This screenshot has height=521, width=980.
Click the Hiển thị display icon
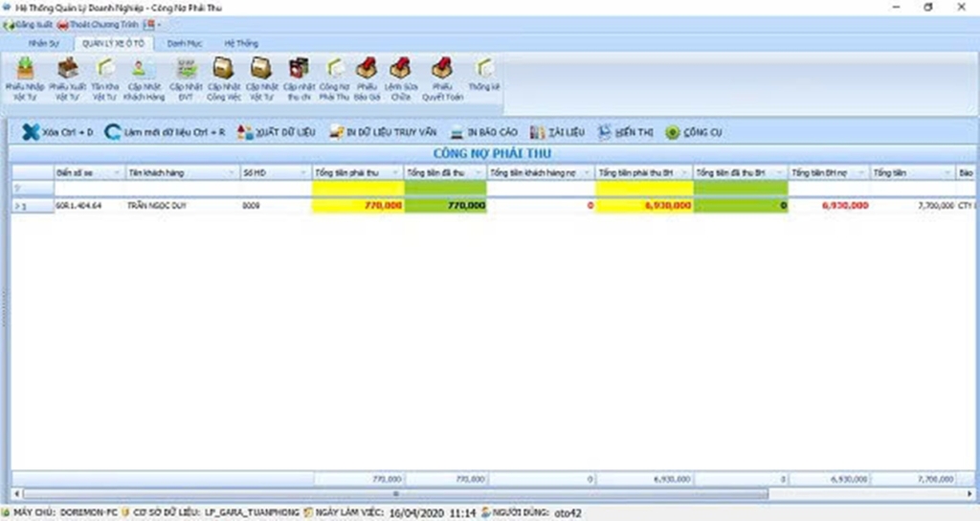coord(605,132)
